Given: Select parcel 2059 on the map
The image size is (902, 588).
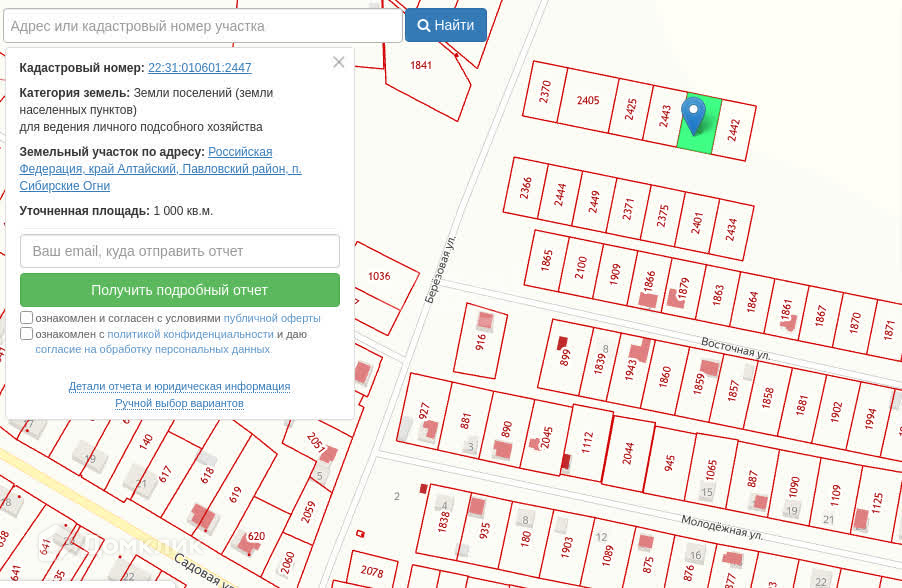Looking at the screenshot, I should pyautogui.click(x=308, y=512).
